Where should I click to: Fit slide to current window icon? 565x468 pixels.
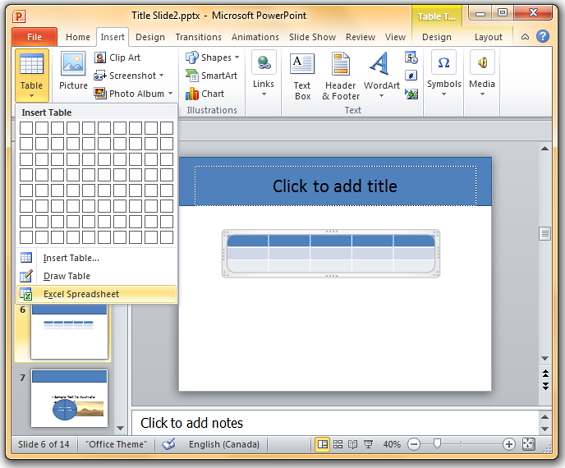(529, 444)
